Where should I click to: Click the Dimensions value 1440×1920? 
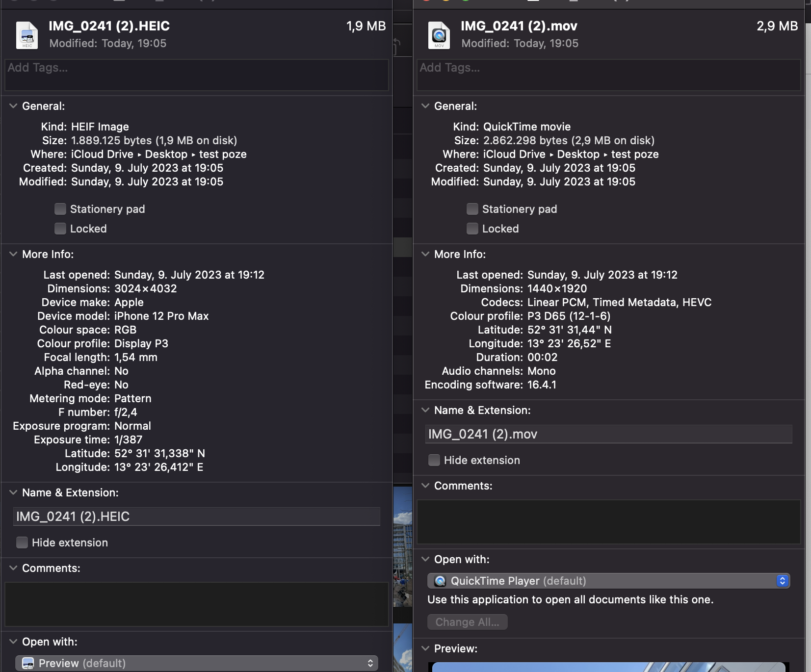(x=557, y=288)
